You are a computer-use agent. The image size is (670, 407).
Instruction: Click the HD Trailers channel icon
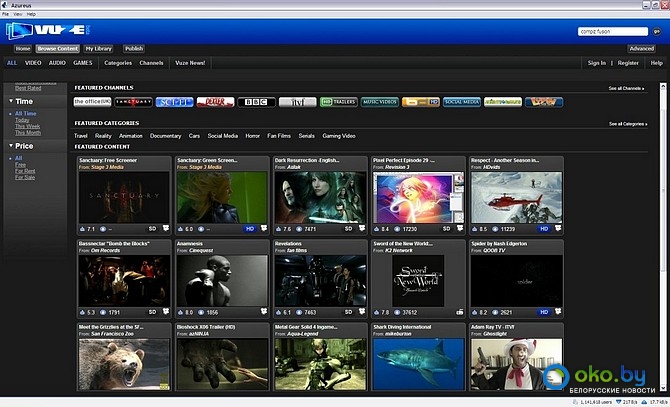pos(338,102)
